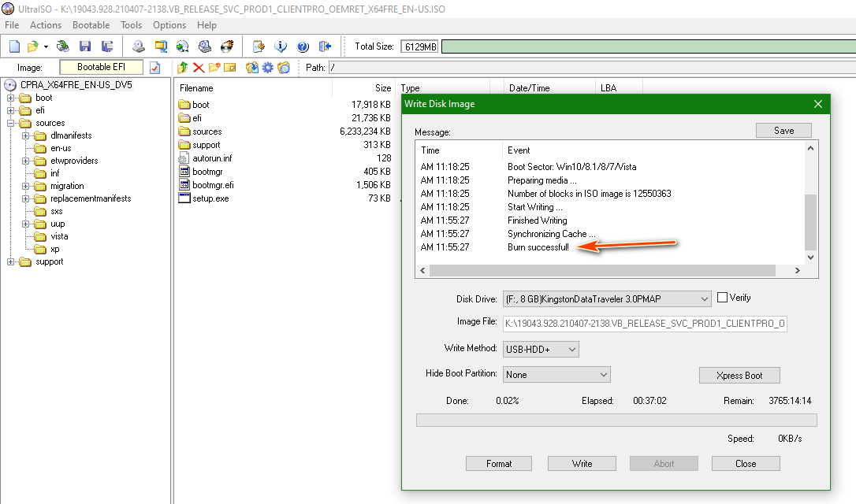Viewport: 856px width, 504px height.
Task: Click the Information toolbar icon
Action: [x=281, y=46]
